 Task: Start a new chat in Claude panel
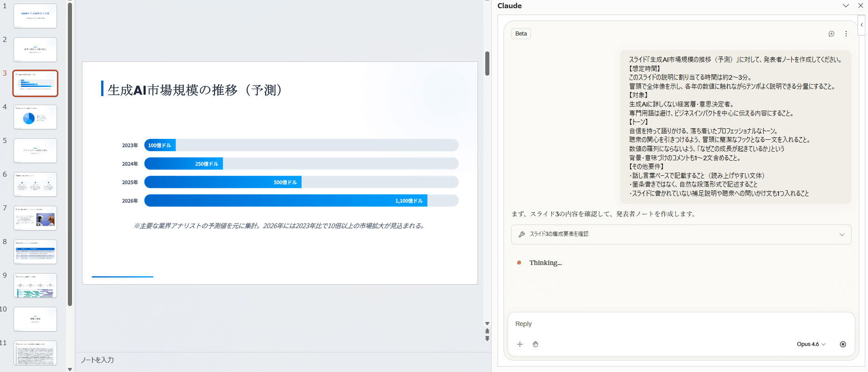831,34
